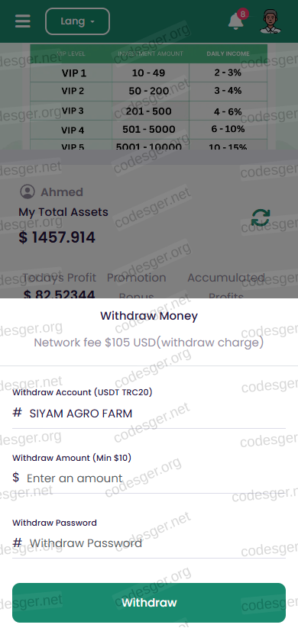
Task: Refresh total assets with green arrows icon
Action: 261,217
